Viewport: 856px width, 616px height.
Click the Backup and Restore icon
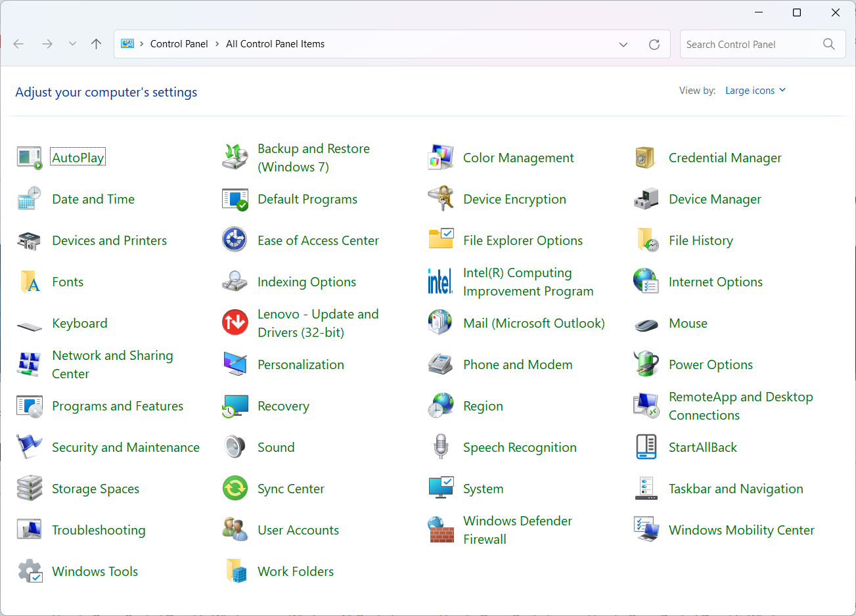235,158
